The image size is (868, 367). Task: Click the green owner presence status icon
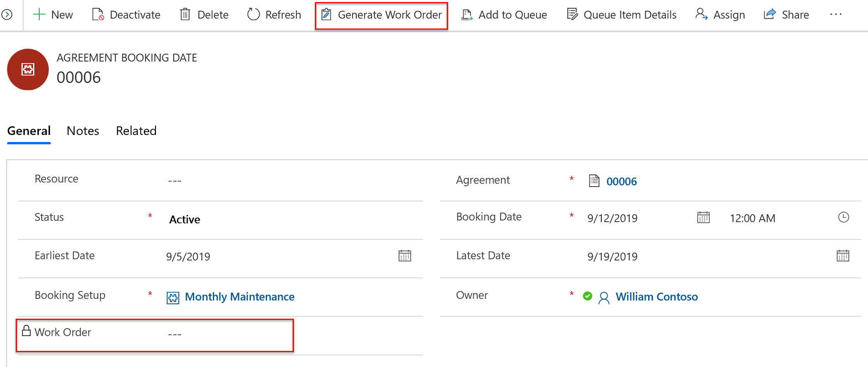pyautogui.click(x=587, y=296)
